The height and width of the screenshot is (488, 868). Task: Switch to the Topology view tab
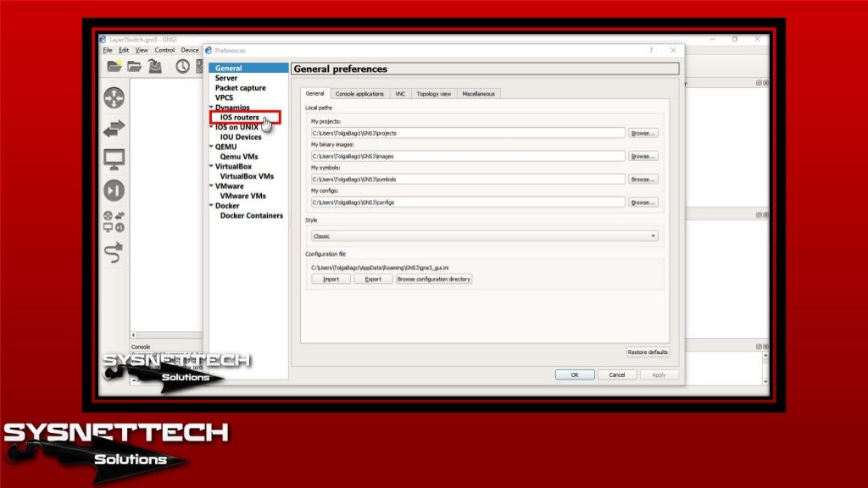click(x=433, y=94)
